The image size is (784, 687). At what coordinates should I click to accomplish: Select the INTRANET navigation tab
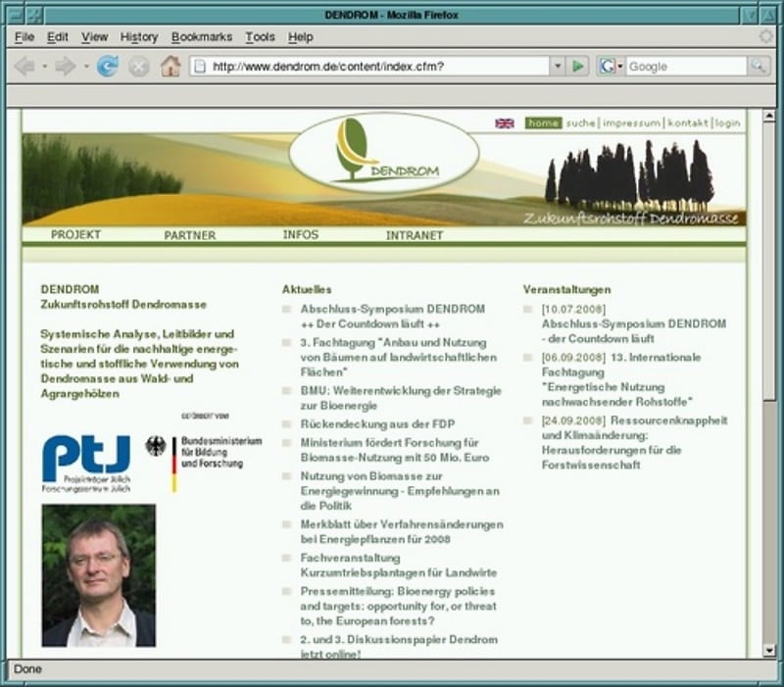pyautogui.click(x=415, y=235)
